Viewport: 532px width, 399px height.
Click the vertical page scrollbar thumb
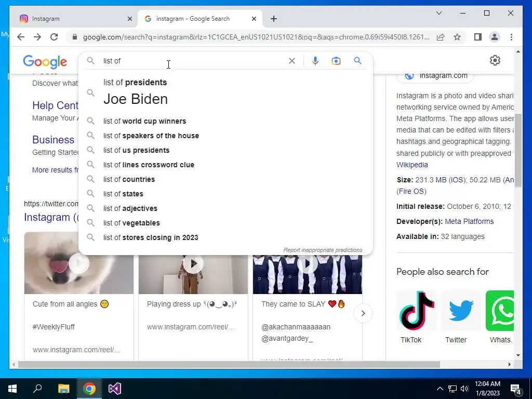[x=518, y=150]
